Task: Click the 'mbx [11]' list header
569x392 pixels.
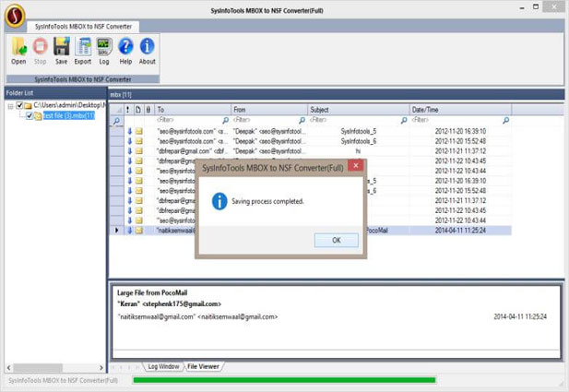Action: pyautogui.click(x=121, y=95)
